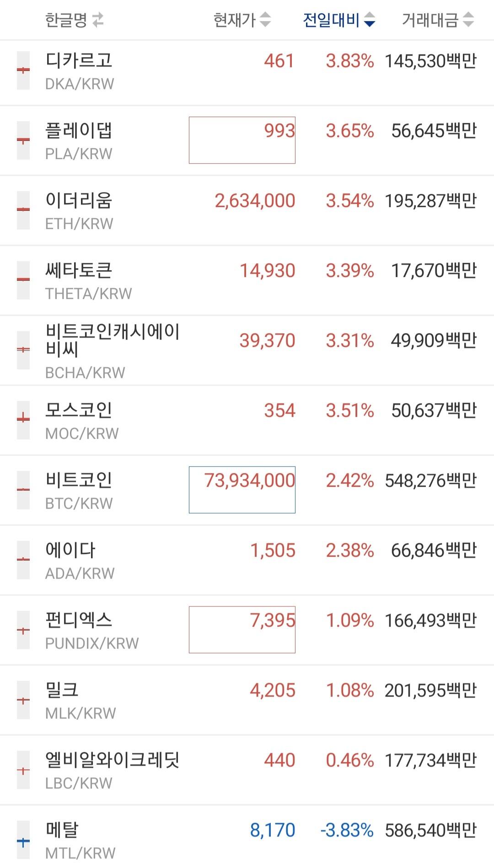This screenshot has height=868, width=494.
Task: Sort list by 현재가 arrows
Action: click(x=265, y=20)
